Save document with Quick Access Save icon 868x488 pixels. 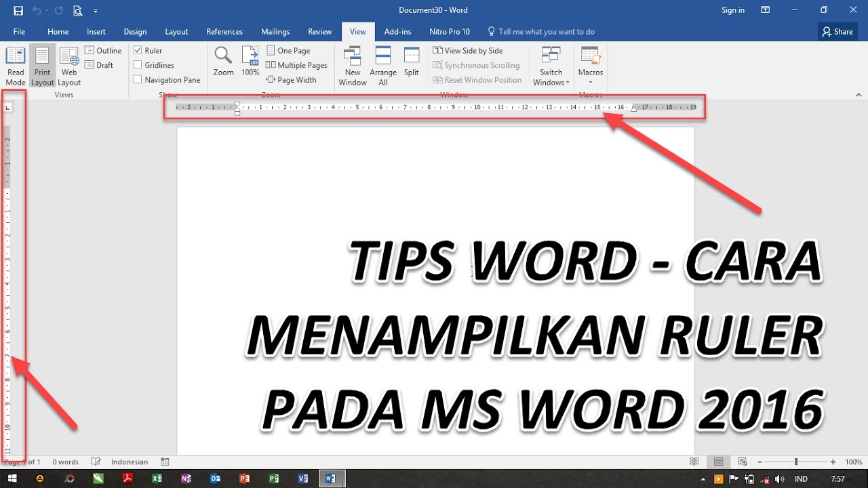click(18, 10)
